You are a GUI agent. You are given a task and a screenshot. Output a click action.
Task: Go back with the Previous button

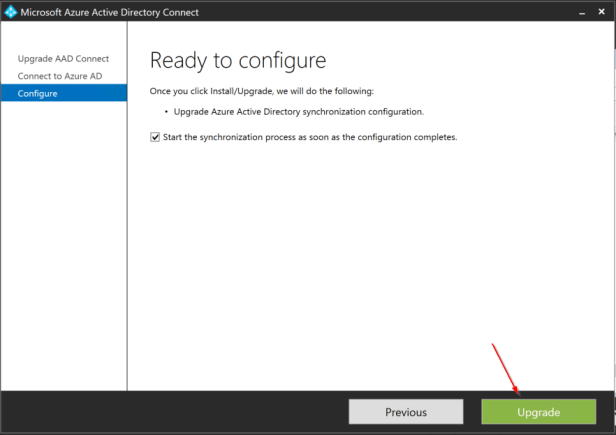coord(405,412)
